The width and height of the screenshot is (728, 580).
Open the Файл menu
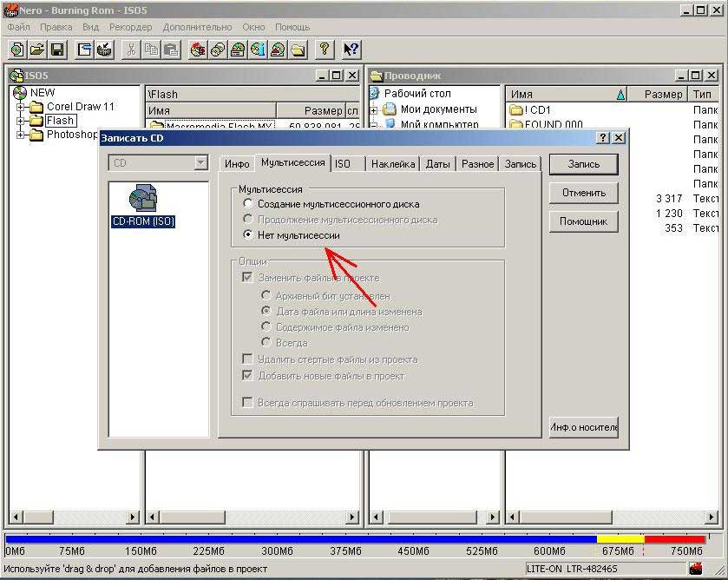click(x=18, y=27)
